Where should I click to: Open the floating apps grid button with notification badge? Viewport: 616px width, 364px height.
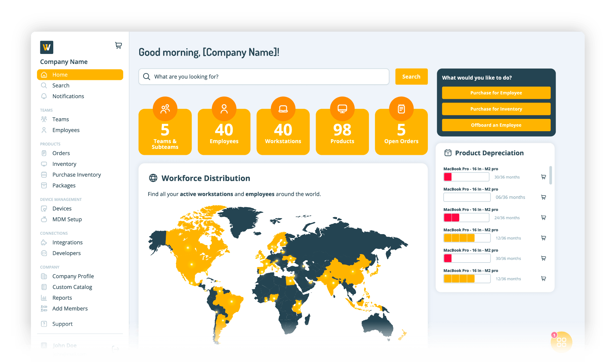tap(561, 342)
